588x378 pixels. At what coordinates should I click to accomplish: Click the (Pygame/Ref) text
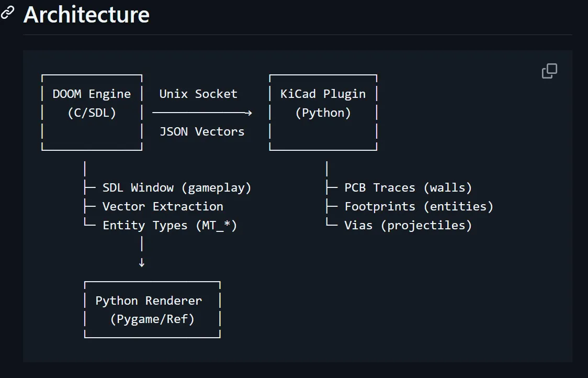(152, 319)
